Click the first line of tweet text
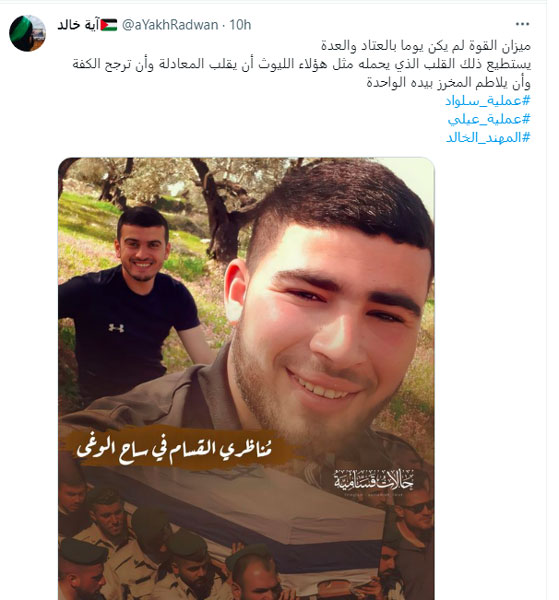Viewport: 559px width, 600px height. tap(425, 46)
